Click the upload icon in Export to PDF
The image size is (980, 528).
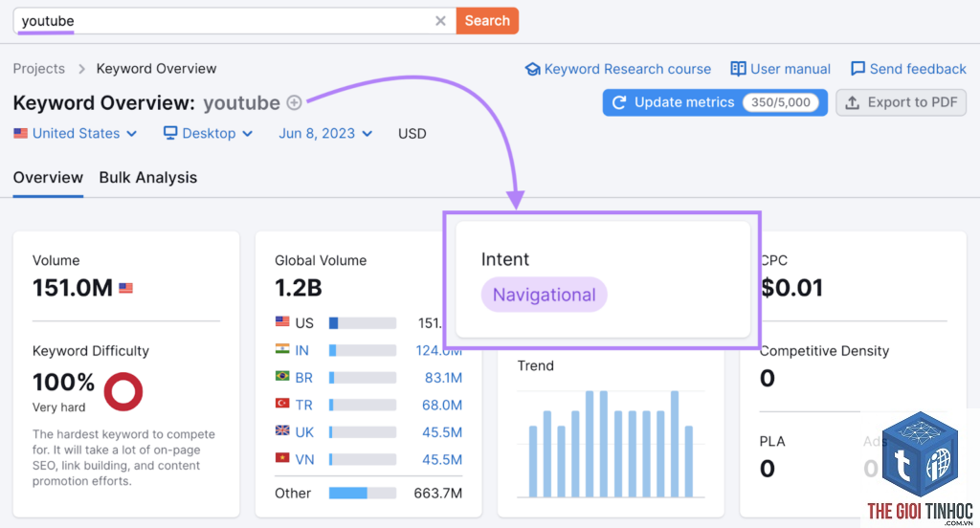click(853, 102)
